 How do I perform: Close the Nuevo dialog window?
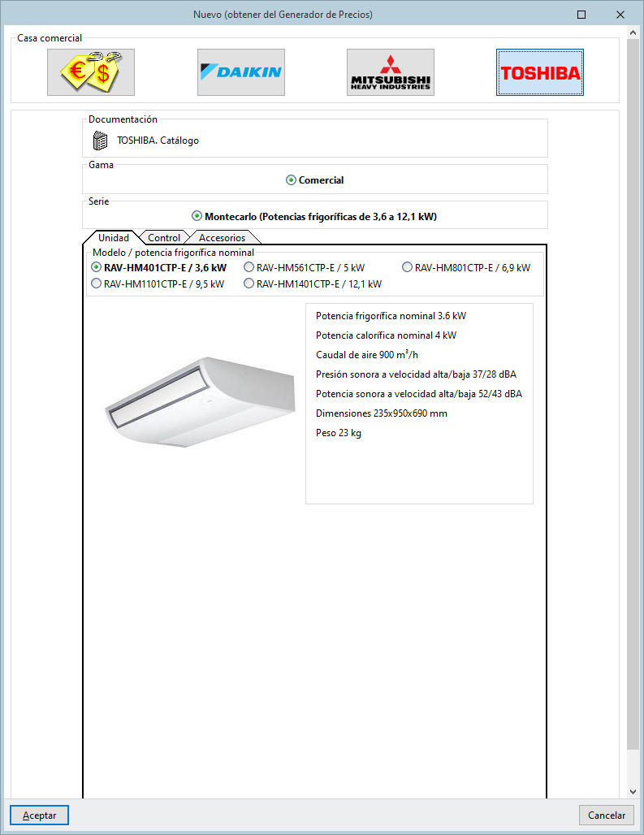620,15
